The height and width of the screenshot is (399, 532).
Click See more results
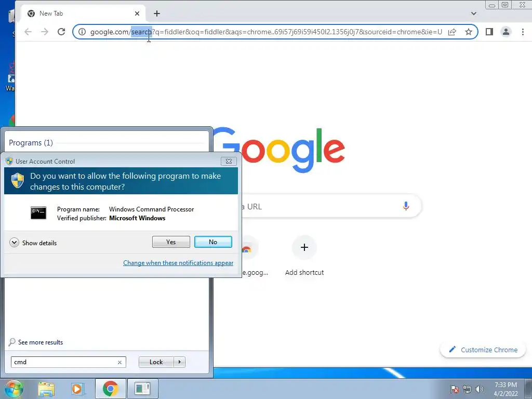tap(36, 342)
